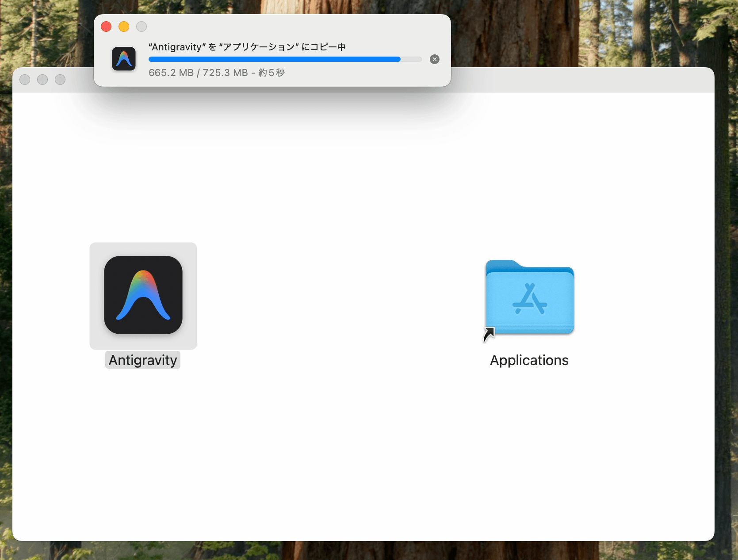738x560 pixels.
Task: Select the Antigravity app icon
Action: pos(143,295)
